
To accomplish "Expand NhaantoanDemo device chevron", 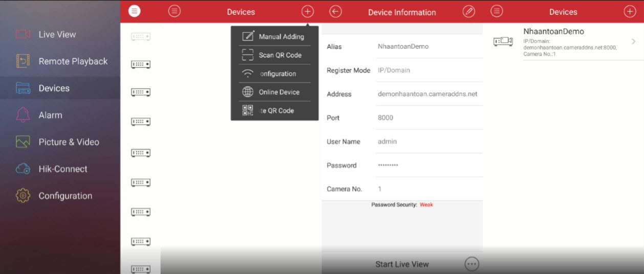I will click(633, 41).
